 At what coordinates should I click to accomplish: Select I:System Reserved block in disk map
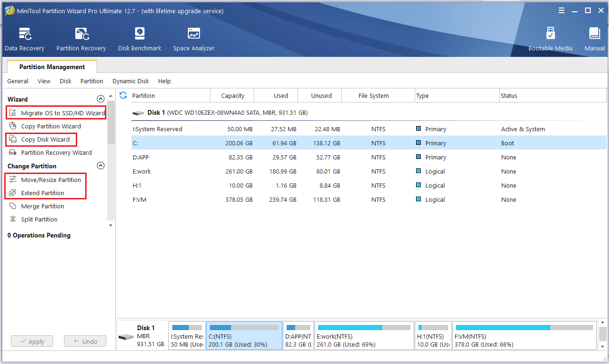pos(187,336)
